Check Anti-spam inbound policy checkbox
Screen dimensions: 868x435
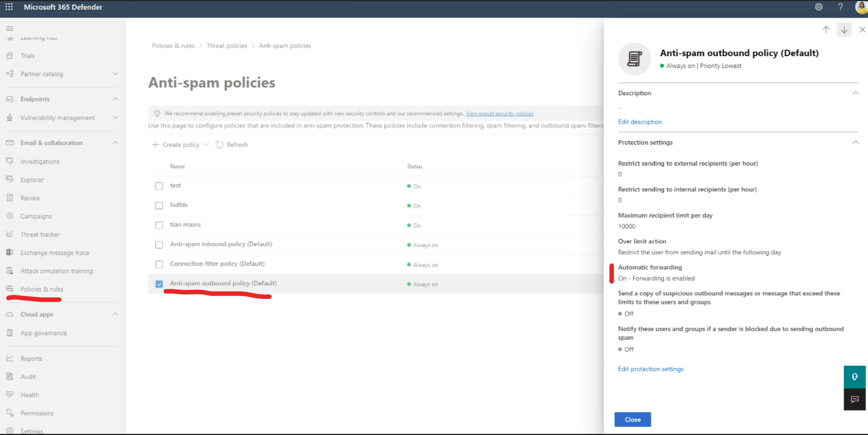coord(159,245)
